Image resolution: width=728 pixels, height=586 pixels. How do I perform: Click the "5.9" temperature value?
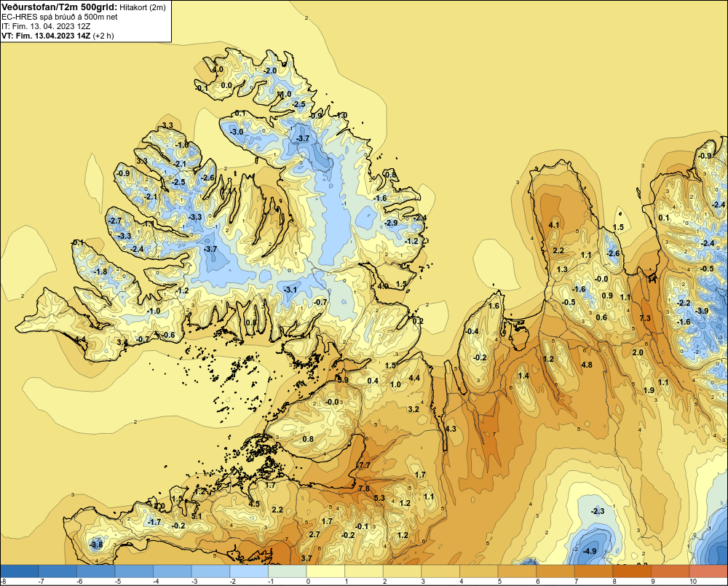(343, 380)
